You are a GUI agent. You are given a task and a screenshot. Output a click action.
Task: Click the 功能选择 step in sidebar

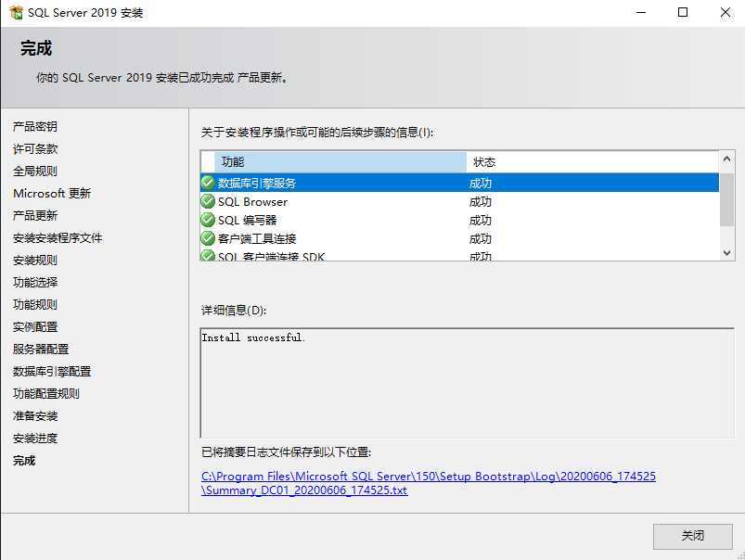click(x=35, y=282)
